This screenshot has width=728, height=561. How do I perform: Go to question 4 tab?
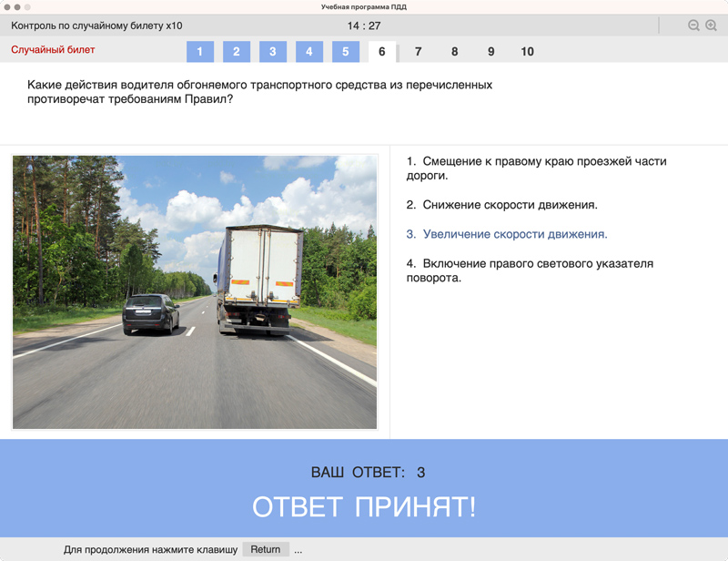pyautogui.click(x=309, y=52)
